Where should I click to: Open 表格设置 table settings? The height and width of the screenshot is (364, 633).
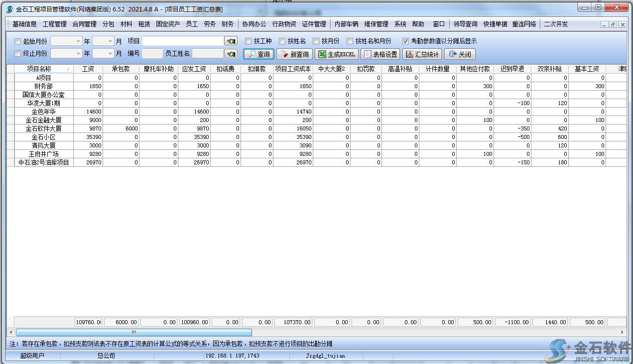[380, 54]
